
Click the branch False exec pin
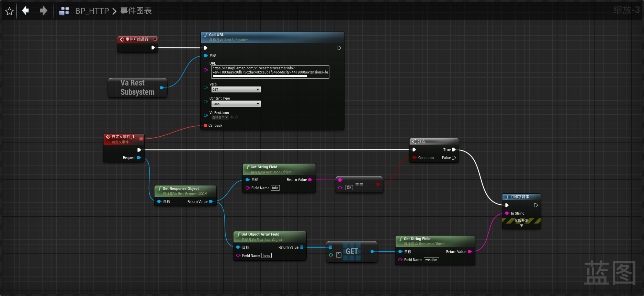454,158
